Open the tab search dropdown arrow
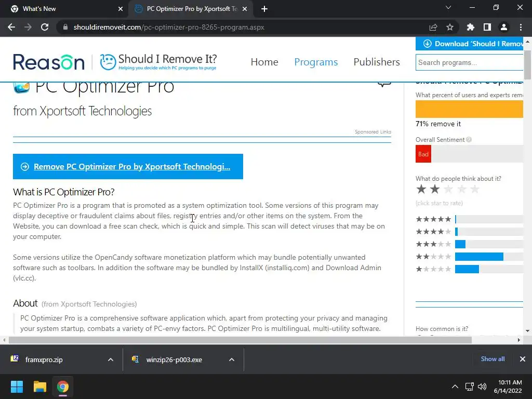Screen dimensions: 532x399 tap(448, 7)
